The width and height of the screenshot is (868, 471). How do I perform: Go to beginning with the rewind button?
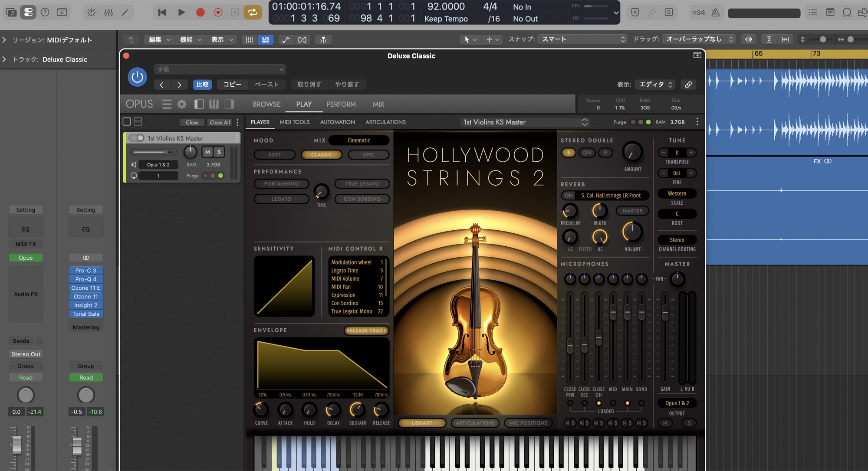click(x=162, y=12)
